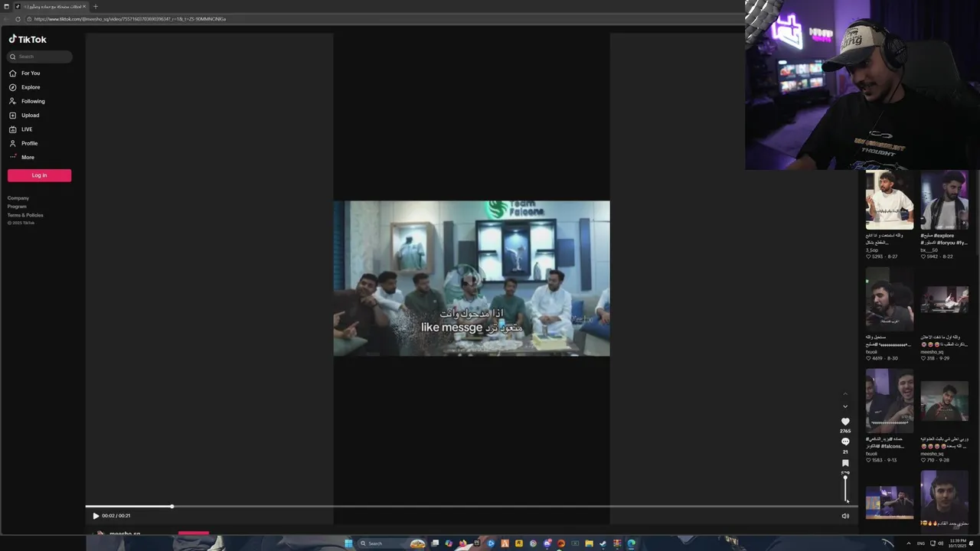980x551 pixels.
Task: Expand the More menu
Action: point(28,157)
